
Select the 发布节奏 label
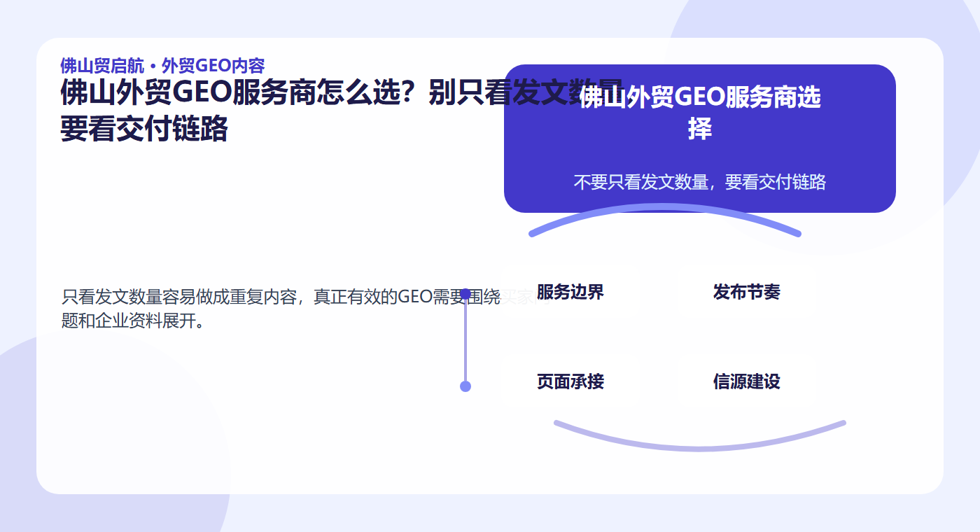(x=747, y=292)
